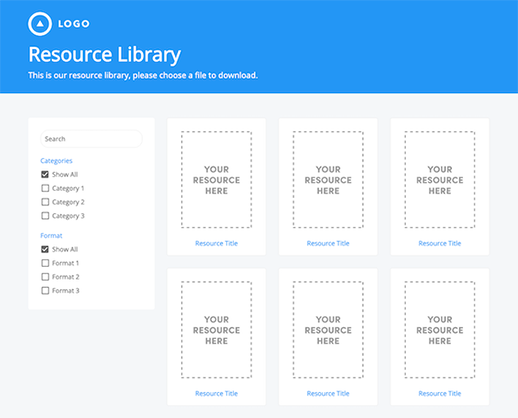Click Resource Title link under bottom-middle card

point(328,393)
